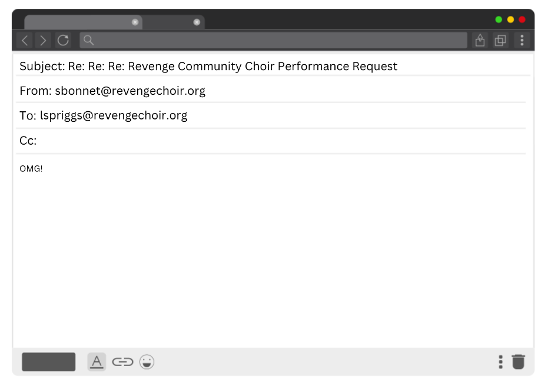Screen dimensions: 551x392
Task: Click the browser forward arrow
Action: [43, 41]
